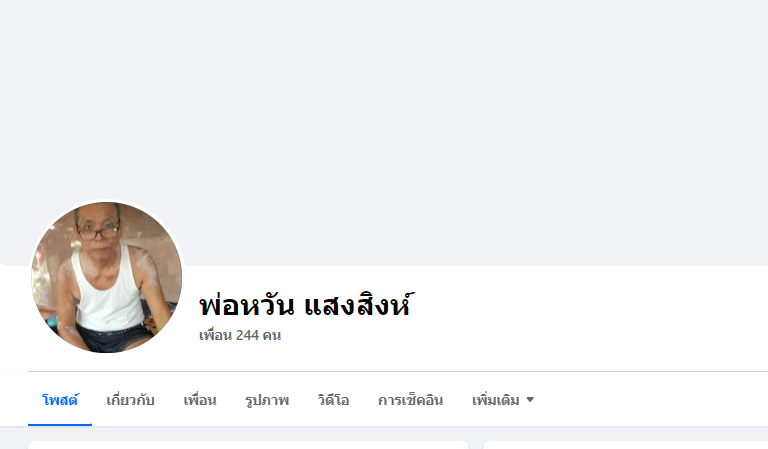This screenshot has width=768, height=449.
Task: Click the triangle arrow beside เพิ่มเติม
Action: point(530,400)
